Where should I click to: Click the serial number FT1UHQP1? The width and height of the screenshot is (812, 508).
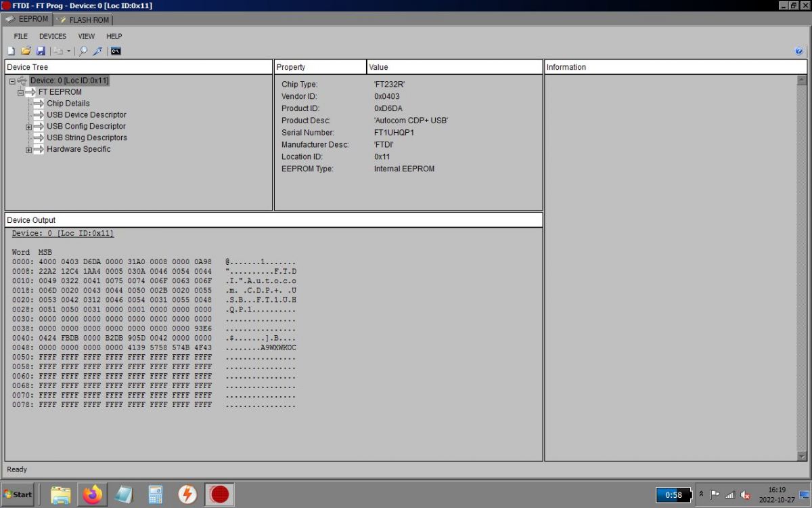click(394, 133)
